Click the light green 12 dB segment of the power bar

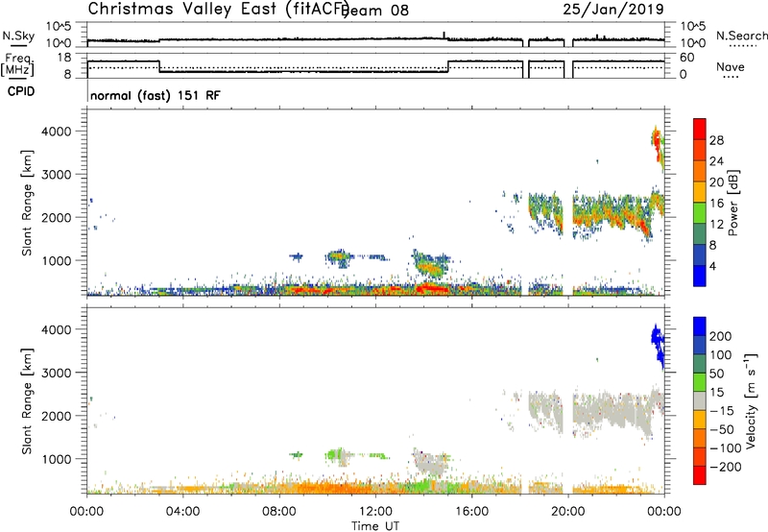[x=700, y=213]
